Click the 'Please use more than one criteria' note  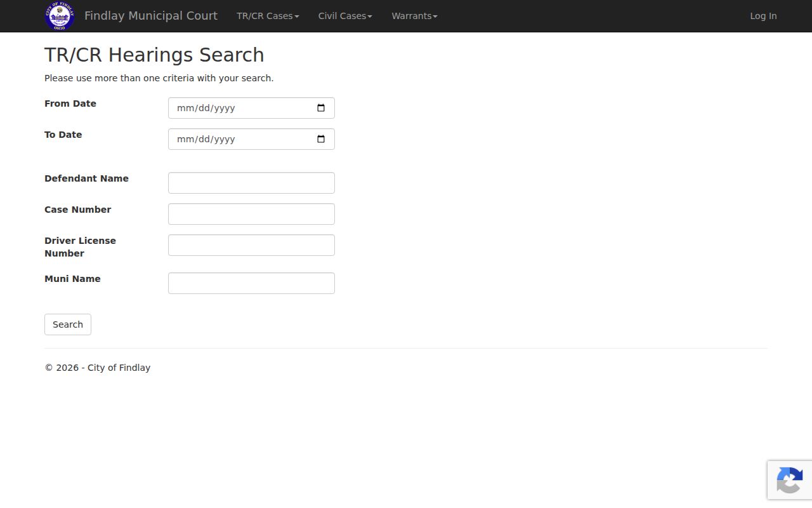159,78
